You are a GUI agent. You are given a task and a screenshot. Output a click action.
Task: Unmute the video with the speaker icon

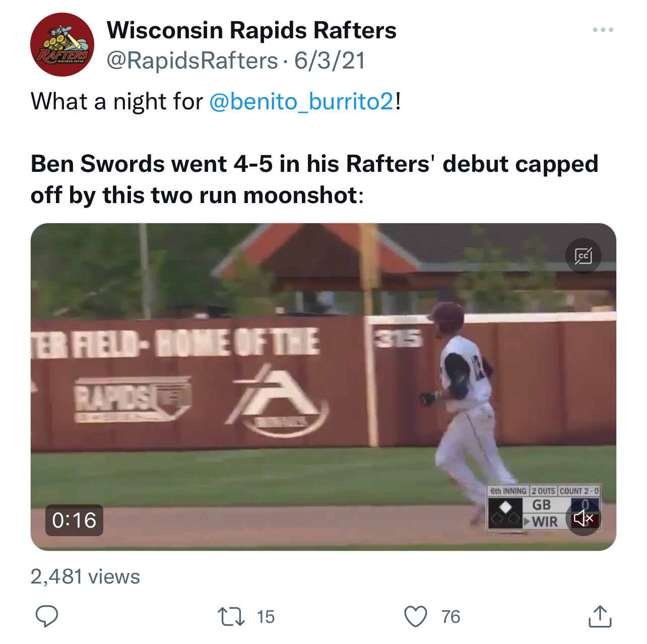point(583,518)
